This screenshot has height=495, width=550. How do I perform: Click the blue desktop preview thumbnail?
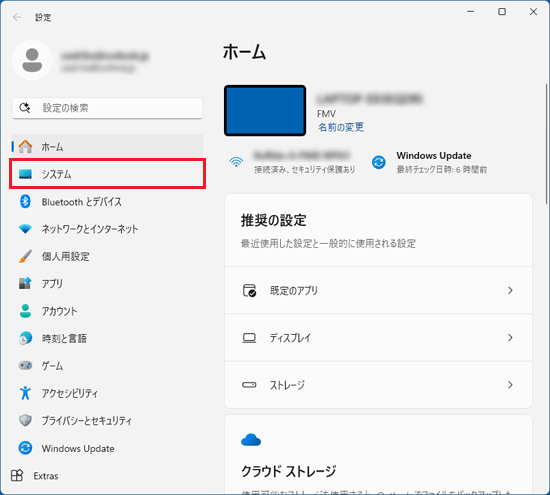tap(265, 111)
